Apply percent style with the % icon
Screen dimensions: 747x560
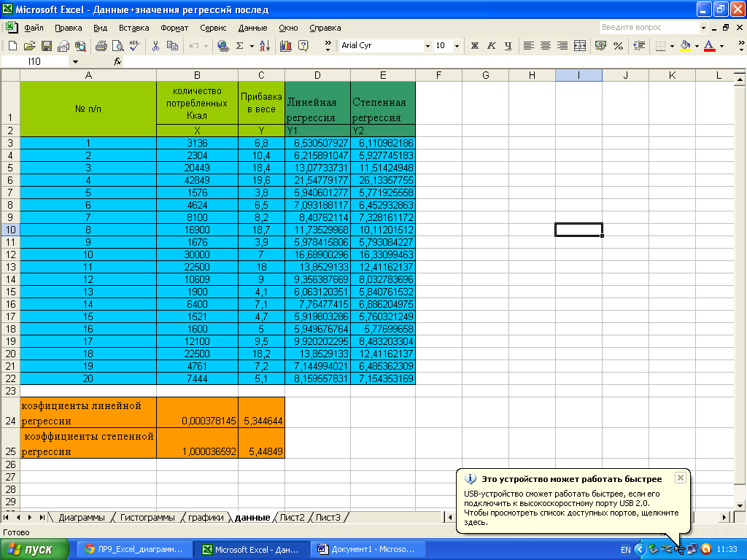tap(618, 46)
